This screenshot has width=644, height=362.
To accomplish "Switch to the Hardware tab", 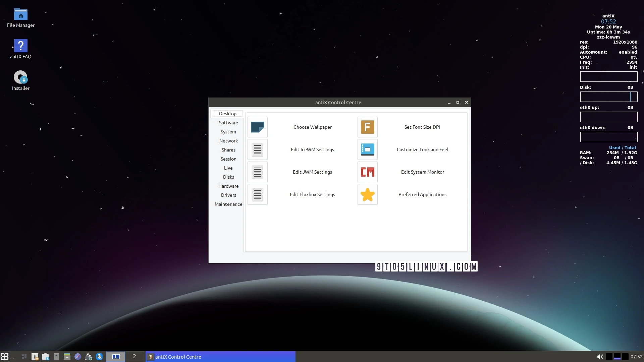I will coord(228,186).
